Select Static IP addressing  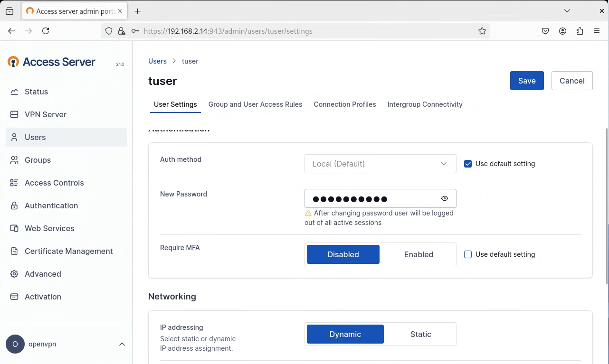tap(420, 334)
